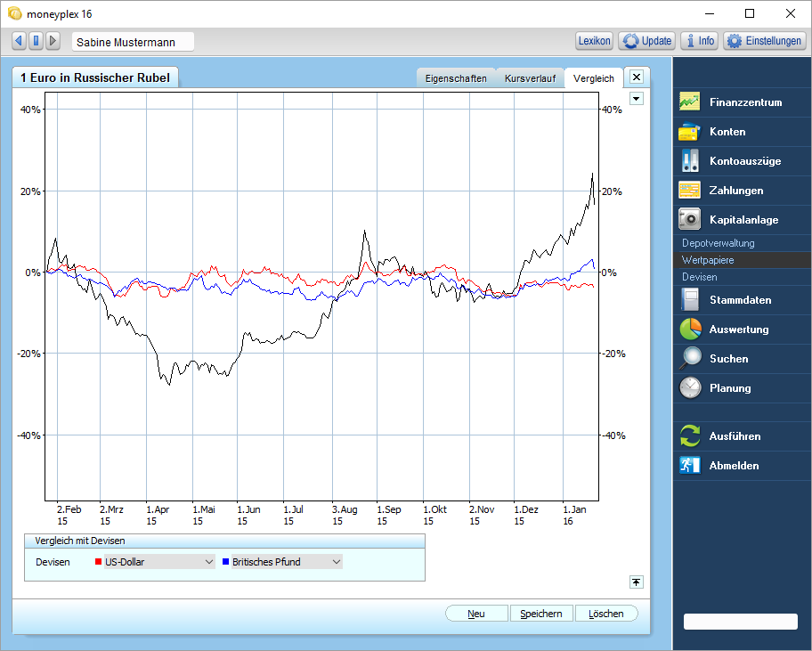Open the Britisches Pfund currency dropdown
The image size is (812, 651).
pyautogui.click(x=287, y=562)
